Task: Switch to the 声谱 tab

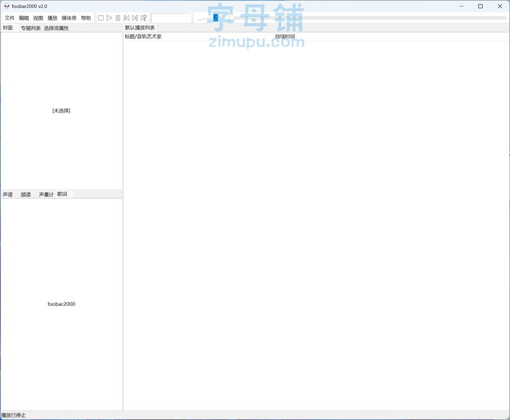Action: click(8, 194)
